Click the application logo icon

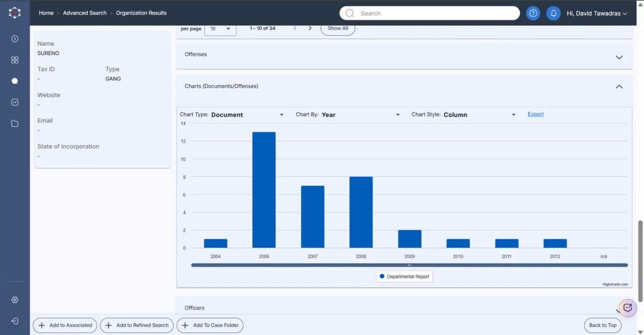pyautogui.click(x=15, y=13)
